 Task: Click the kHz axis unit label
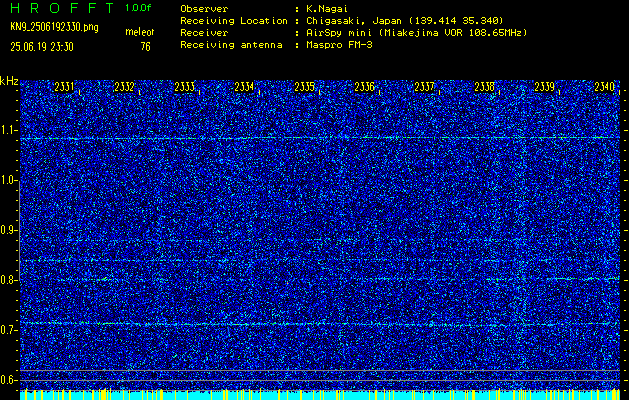(9, 81)
